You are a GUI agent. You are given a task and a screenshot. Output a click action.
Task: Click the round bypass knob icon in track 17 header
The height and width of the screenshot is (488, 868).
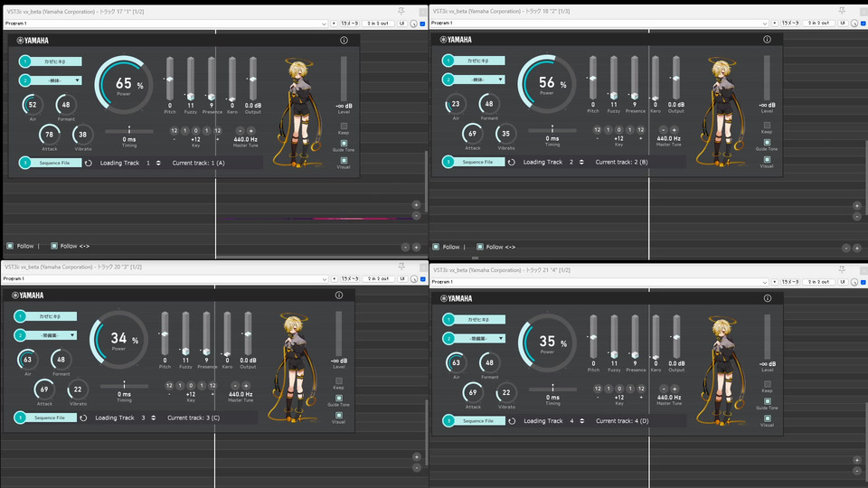[413, 23]
